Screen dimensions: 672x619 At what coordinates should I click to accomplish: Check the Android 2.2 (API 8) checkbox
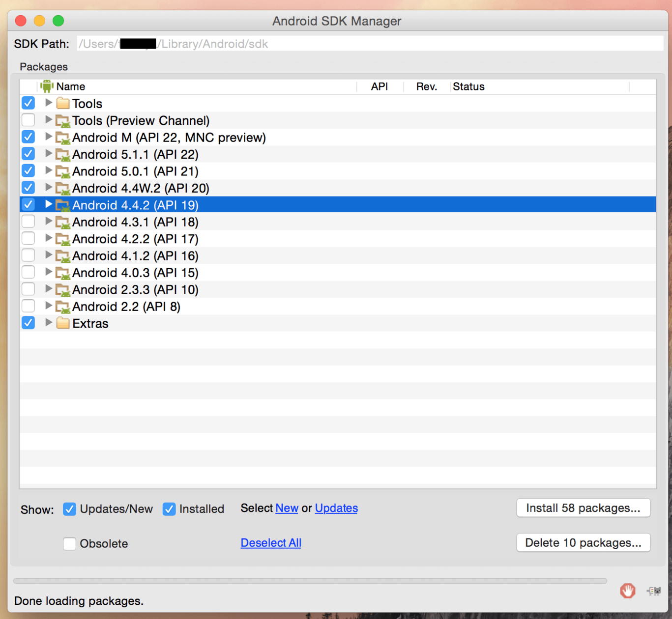click(29, 306)
